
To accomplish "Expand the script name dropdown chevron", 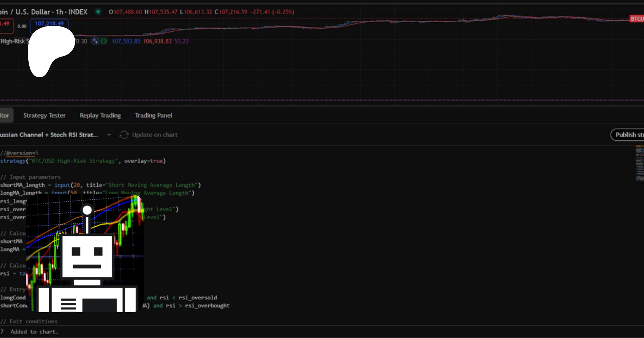I will pos(109,135).
